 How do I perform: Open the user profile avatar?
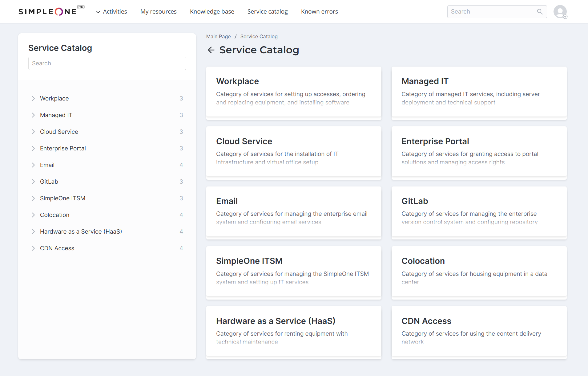click(x=560, y=12)
